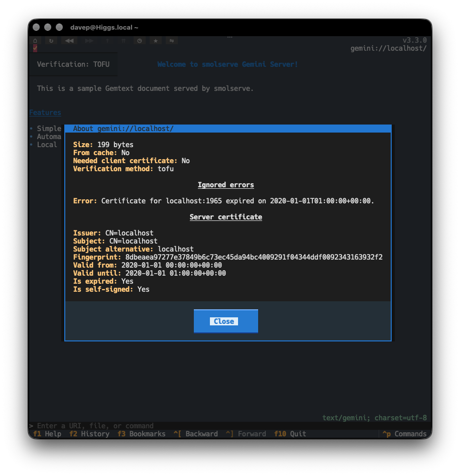460x476 pixels.
Task: Click the 'Is self-signed: Yes' line
Action: click(x=111, y=289)
